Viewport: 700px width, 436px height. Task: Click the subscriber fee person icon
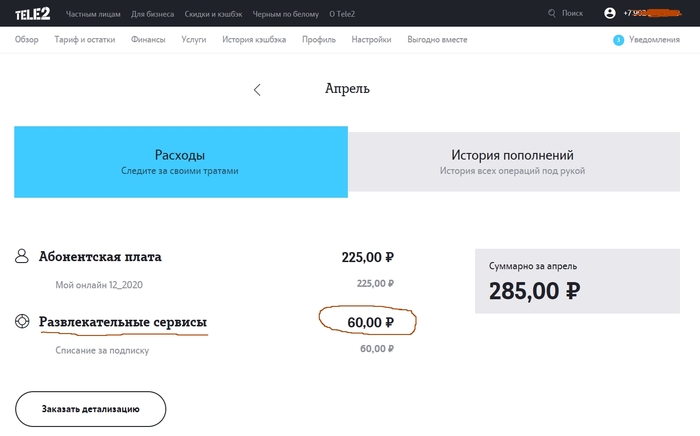[x=22, y=257]
